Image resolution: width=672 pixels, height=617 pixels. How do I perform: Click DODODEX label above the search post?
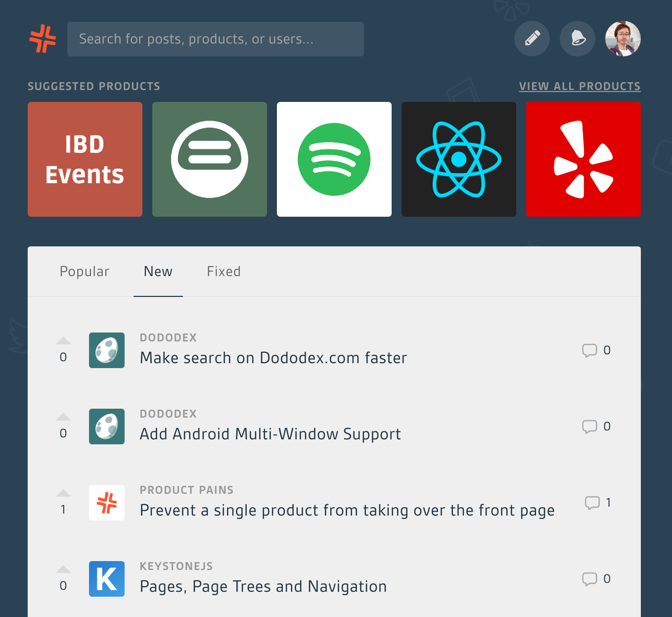point(168,338)
